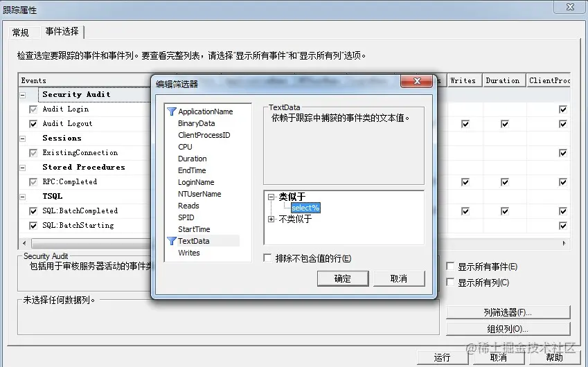Image resolution: width=588 pixels, height=367 pixels.
Task: Toggle the SQL:BatchCompleted event checkbox
Action: tap(33, 211)
